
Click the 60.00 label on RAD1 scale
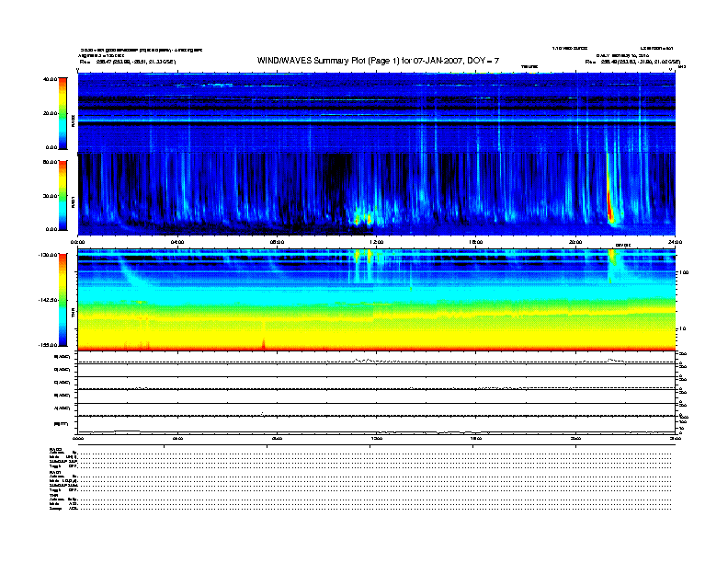50,162
